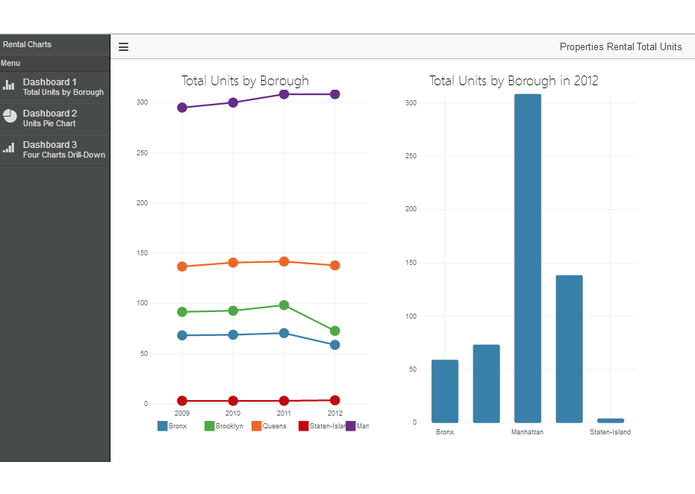The height and width of the screenshot is (494, 695).
Task: Toggle Manhattan series purple swatch
Action: tap(351, 426)
